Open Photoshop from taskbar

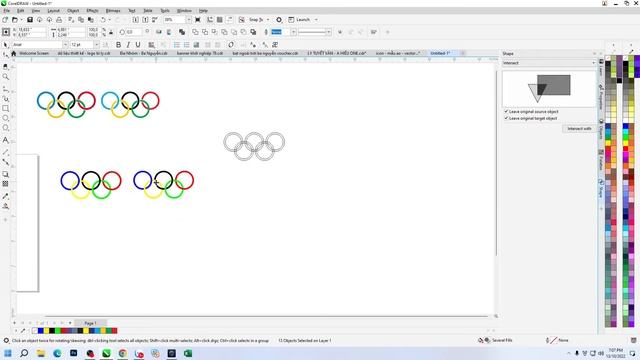coord(73,353)
